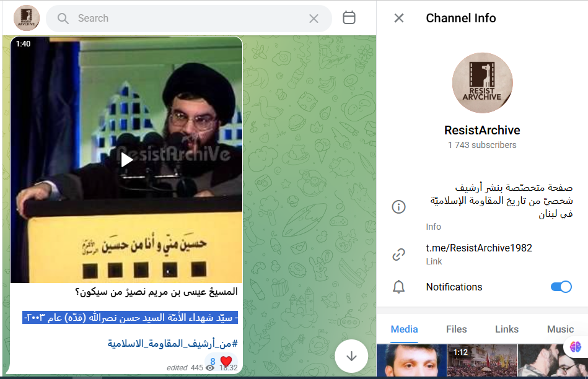Toggle the heart reaction on the post
The image size is (588, 379).
pos(225,360)
